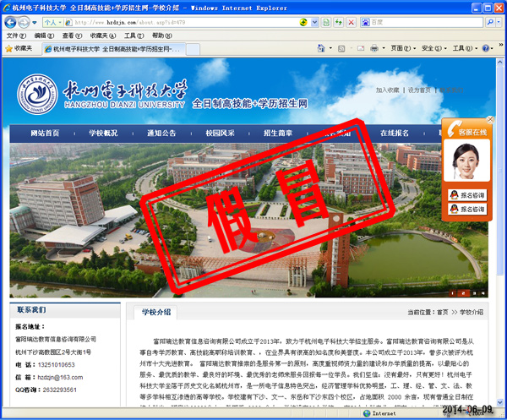Open a new blank tab
507x420 pixels.
click(x=193, y=50)
